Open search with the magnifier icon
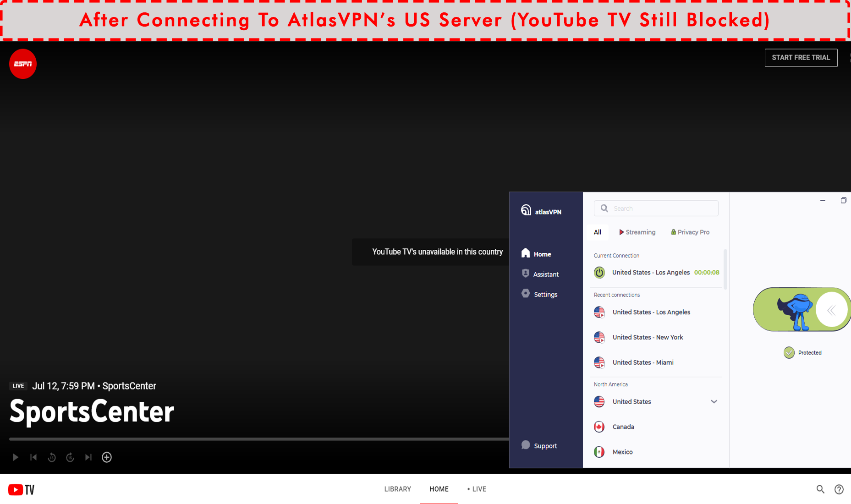Screen dimensions: 851x504 click(820, 489)
